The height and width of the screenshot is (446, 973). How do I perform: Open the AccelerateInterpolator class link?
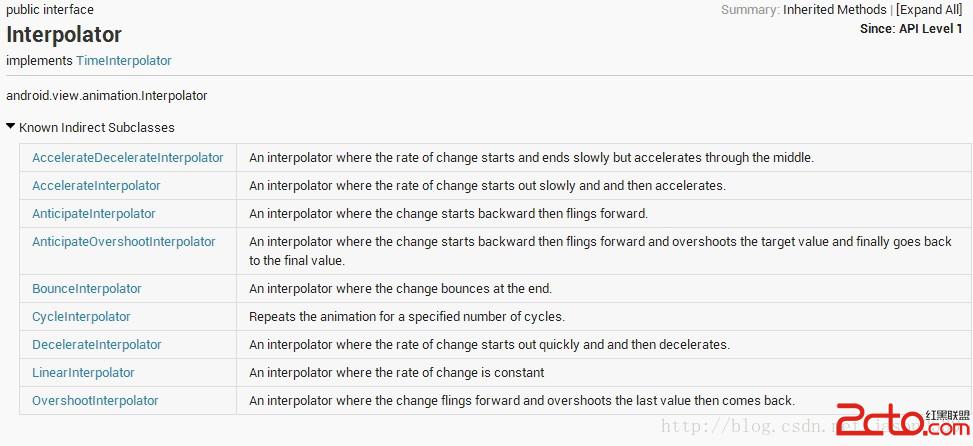pos(96,186)
